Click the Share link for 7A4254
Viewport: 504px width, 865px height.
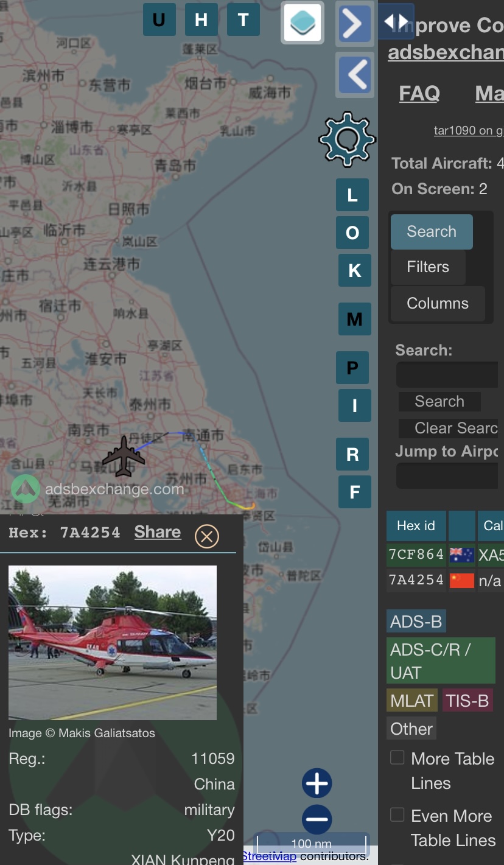coord(158,532)
